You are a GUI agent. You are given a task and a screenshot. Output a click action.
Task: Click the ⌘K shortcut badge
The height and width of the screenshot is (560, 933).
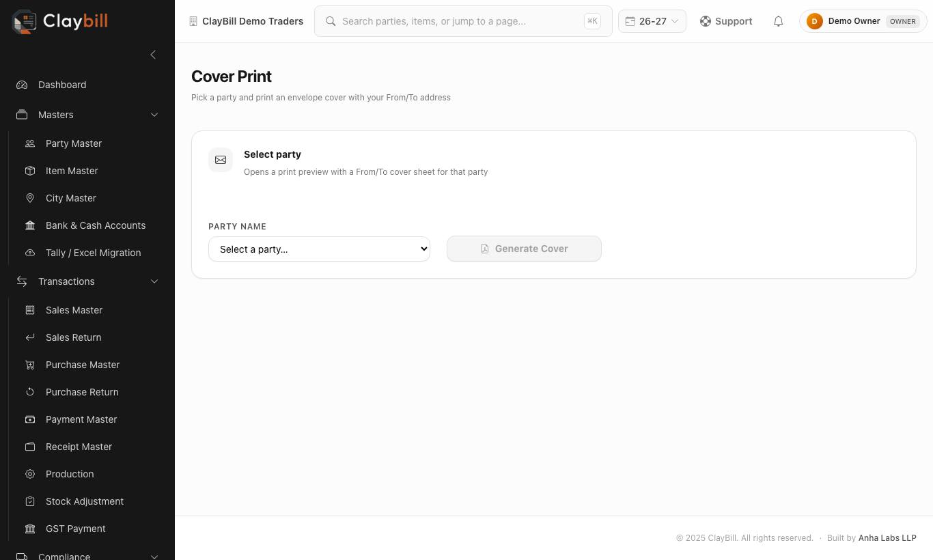592,21
